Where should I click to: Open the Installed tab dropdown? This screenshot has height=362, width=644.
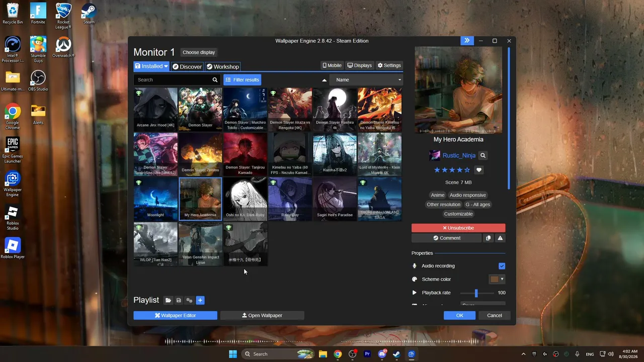click(151, 66)
